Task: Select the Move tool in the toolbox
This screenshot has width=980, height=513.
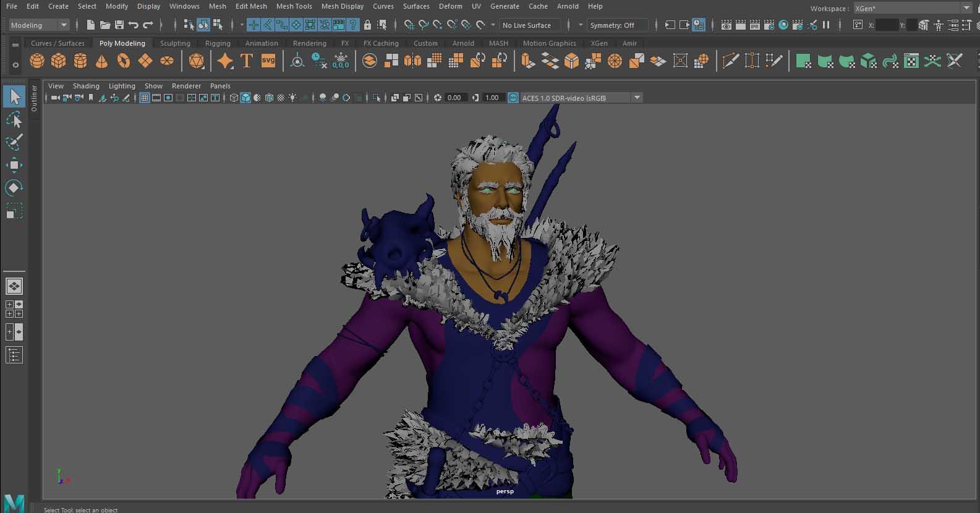Action: tap(14, 165)
